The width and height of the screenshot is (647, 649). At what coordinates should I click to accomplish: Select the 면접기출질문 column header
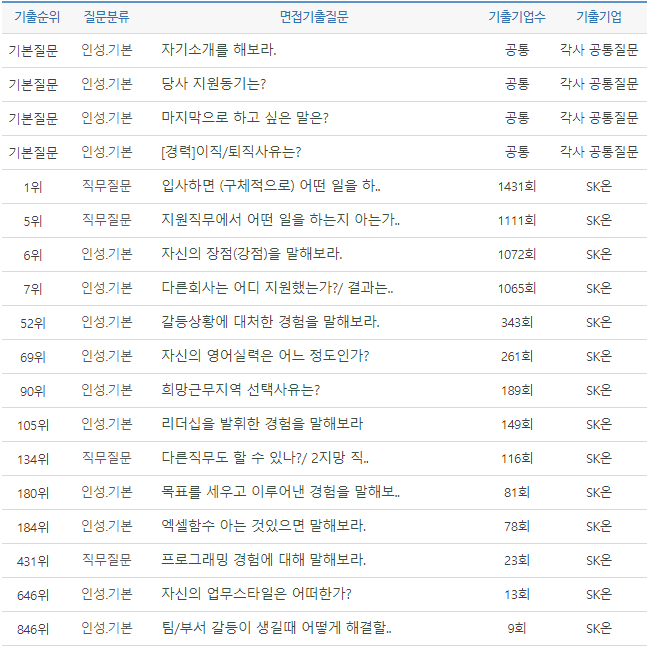314,17
